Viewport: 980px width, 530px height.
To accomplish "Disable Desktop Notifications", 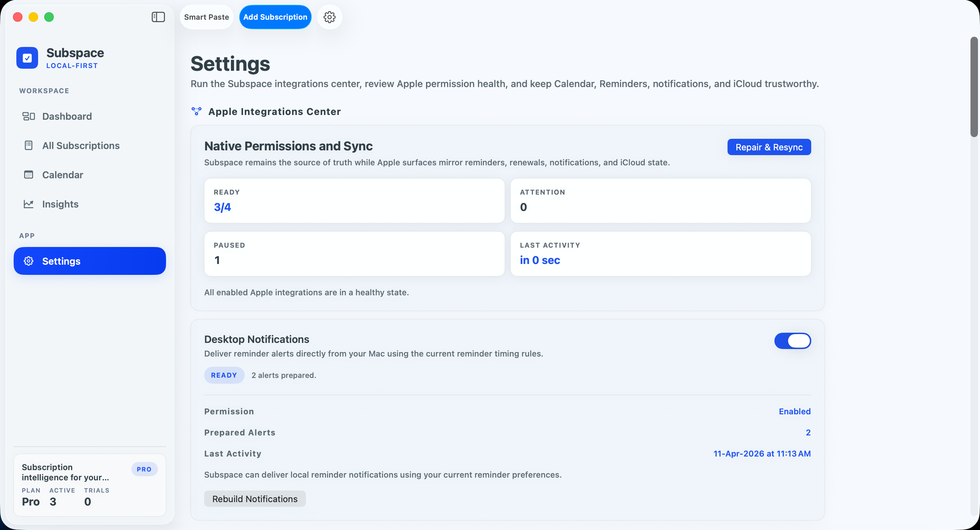I will [793, 341].
